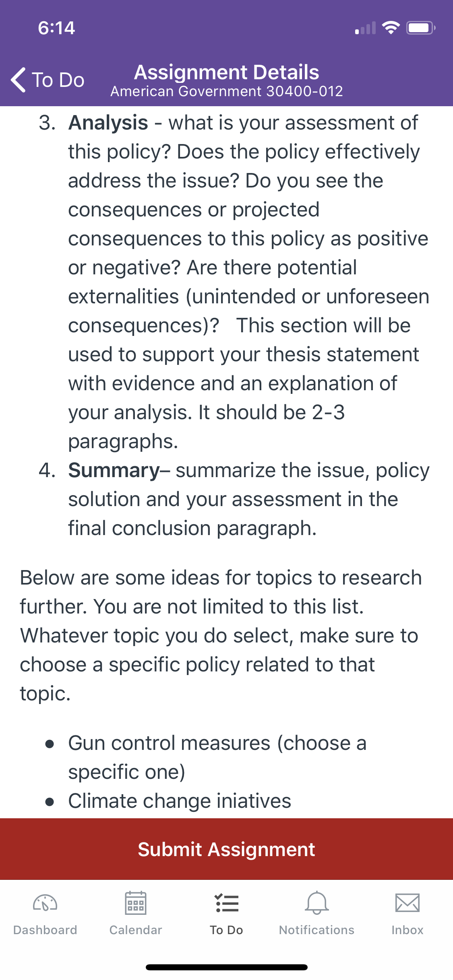The width and height of the screenshot is (453, 980).
Task: Open the Inbox envelope icon
Action: point(407,903)
